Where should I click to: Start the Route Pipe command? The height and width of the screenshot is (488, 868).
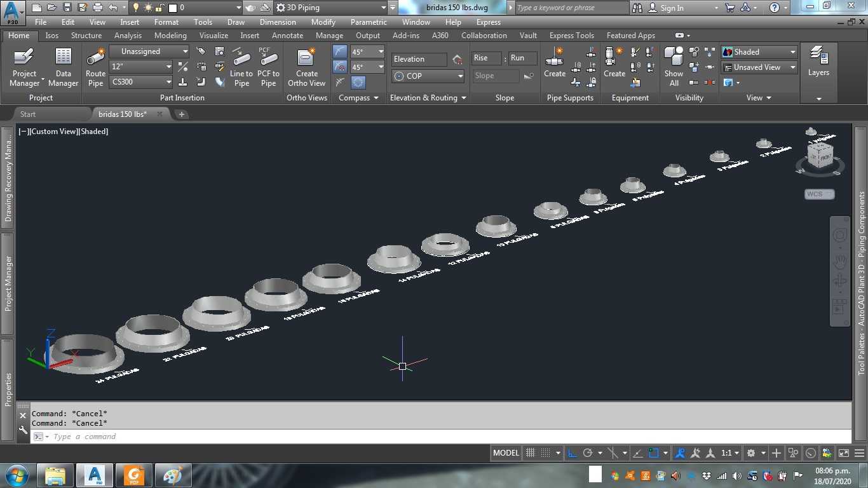(x=95, y=67)
